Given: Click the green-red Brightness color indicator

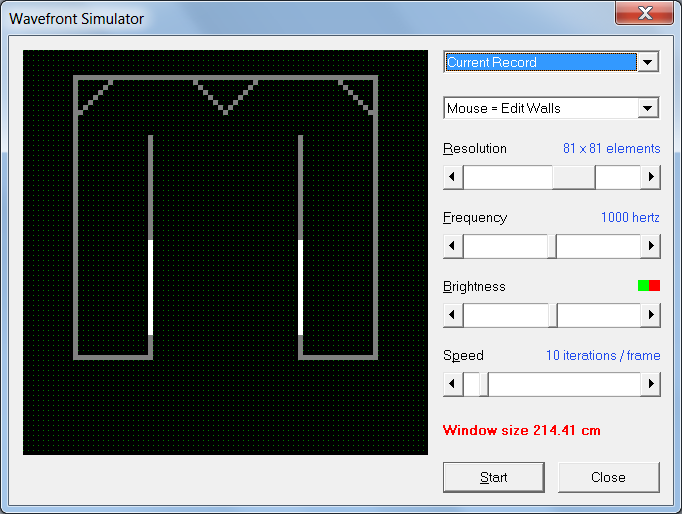Looking at the screenshot, I should click(649, 286).
